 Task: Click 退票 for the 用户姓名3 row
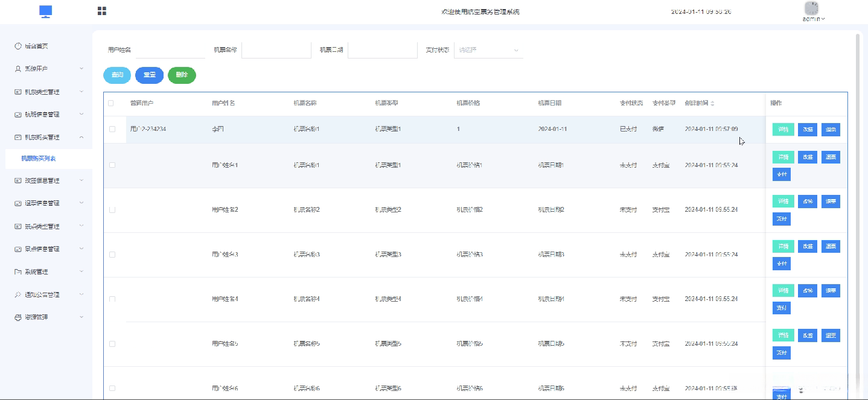tap(831, 246)
